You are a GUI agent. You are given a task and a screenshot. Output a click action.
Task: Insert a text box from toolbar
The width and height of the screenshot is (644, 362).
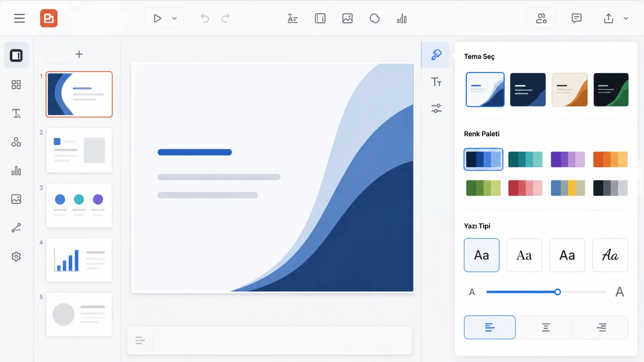(293, 18)
